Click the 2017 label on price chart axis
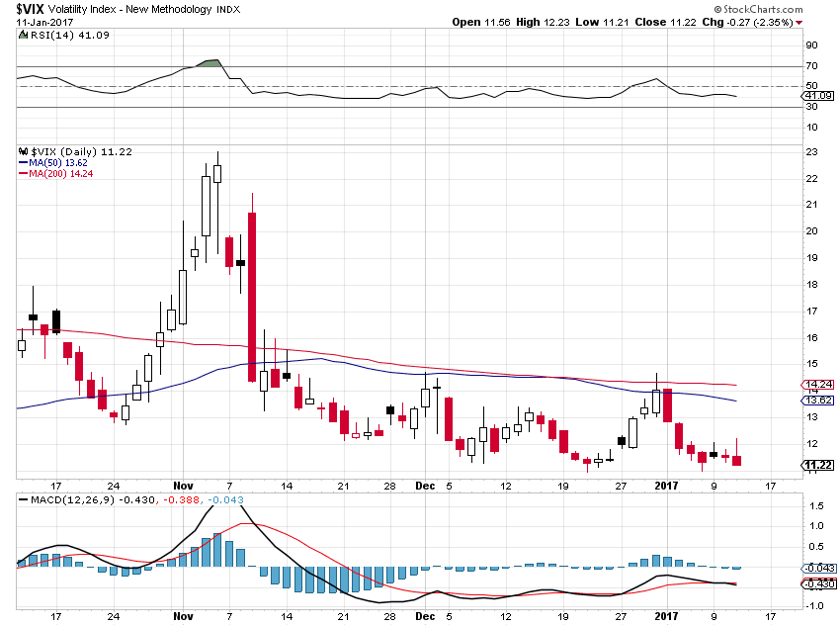 pos(666,487)
